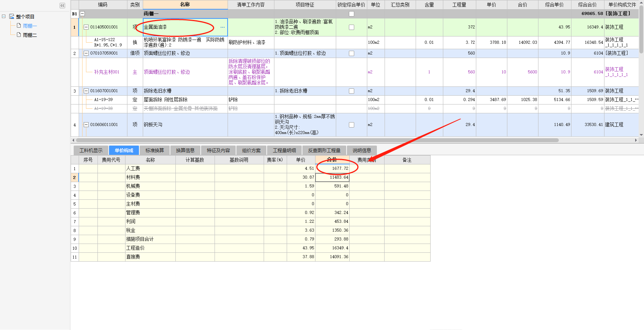Collapse item 011607001001
Screen dimensions: 644x330
point(86,91)
